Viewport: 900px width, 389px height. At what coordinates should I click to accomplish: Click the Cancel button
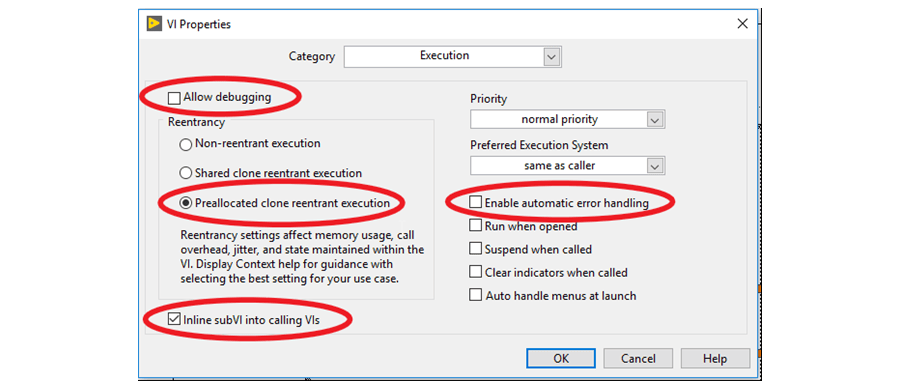point(638,359)
